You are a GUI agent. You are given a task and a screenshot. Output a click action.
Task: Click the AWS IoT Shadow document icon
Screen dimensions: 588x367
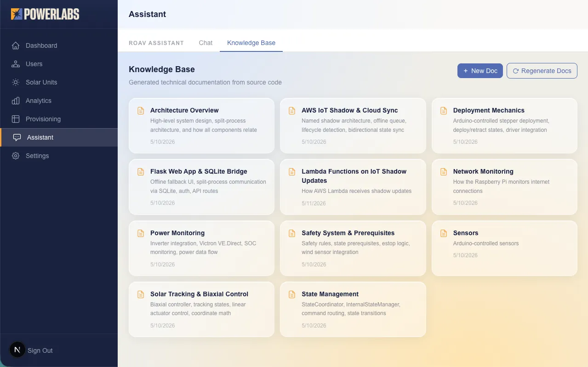[x=292, y=111]
